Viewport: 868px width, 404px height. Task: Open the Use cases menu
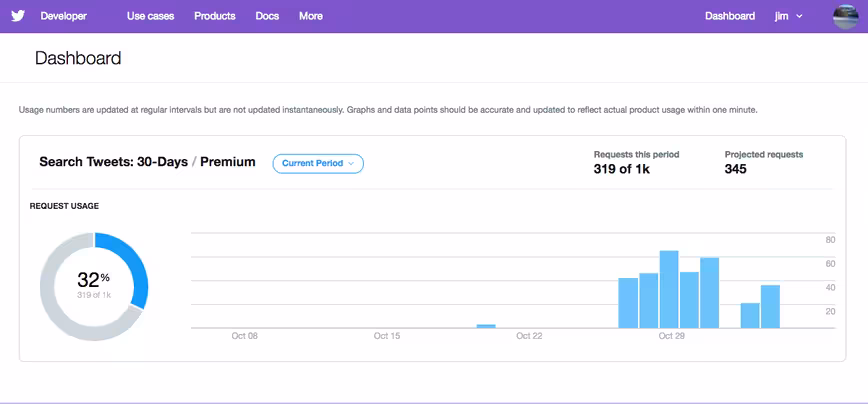tap(151, 16)
